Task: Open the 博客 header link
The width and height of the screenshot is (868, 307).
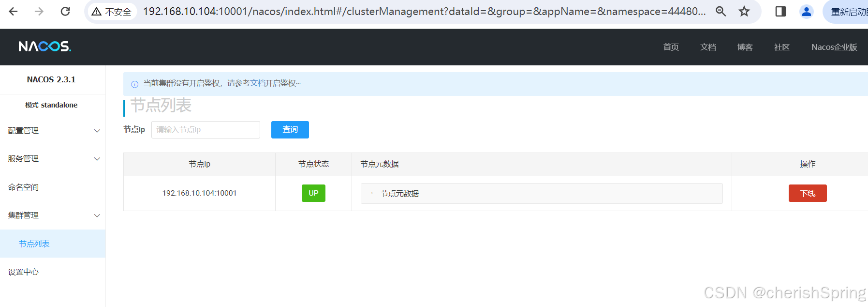Action: 745,47
